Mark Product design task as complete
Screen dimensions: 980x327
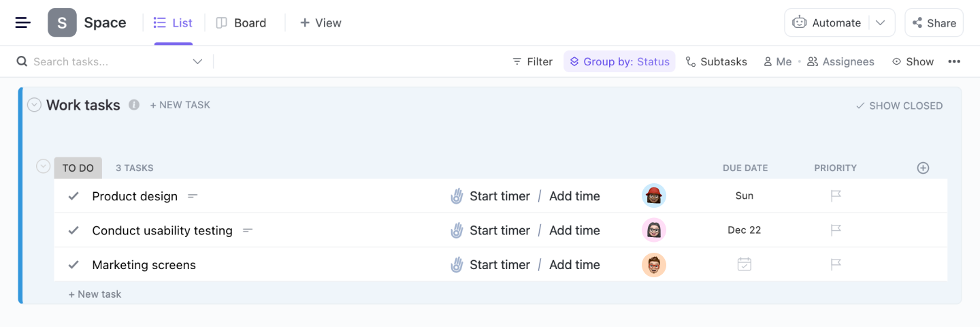[73, 196]
